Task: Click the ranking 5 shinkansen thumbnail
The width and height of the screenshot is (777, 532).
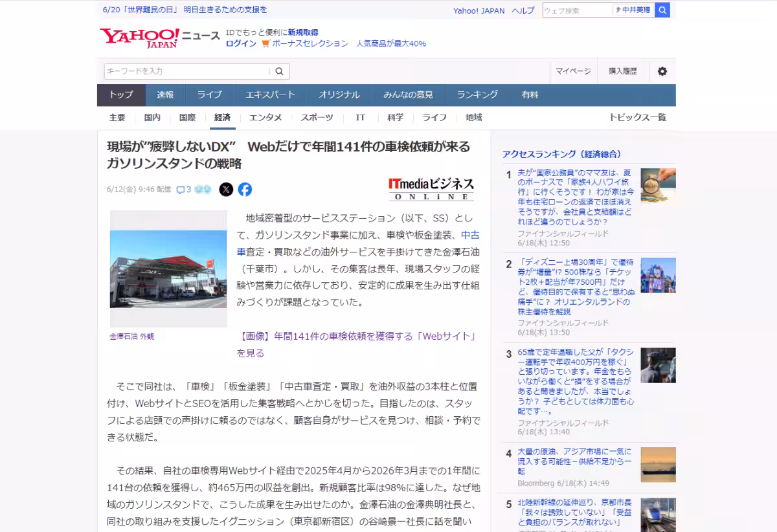Action: coord(658,515)
